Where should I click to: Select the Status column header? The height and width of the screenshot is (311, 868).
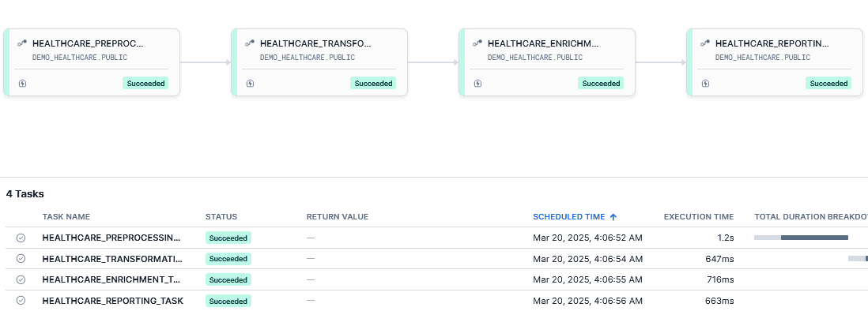[x=221, y=216]
